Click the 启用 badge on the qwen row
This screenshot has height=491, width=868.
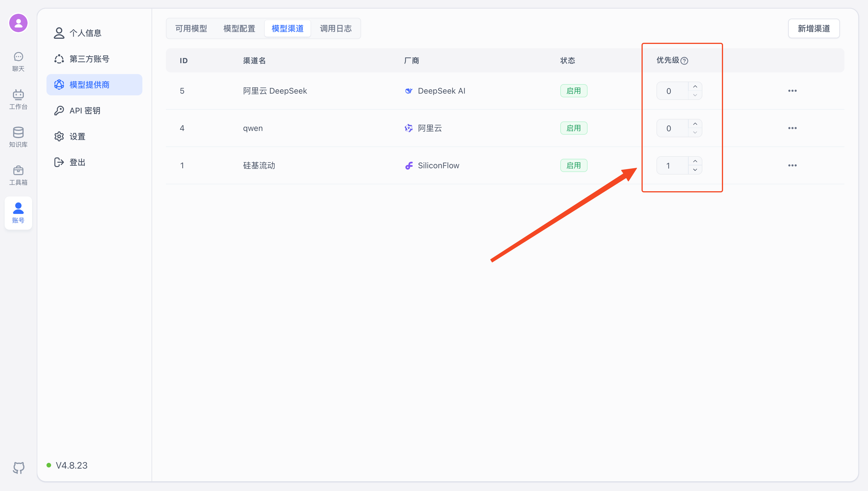point(573,128)
